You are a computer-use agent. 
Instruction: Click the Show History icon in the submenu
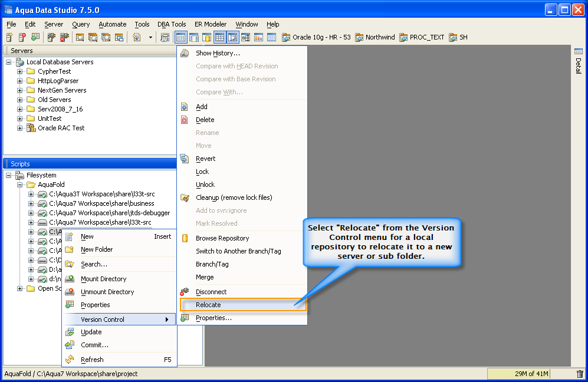[185, 53]
